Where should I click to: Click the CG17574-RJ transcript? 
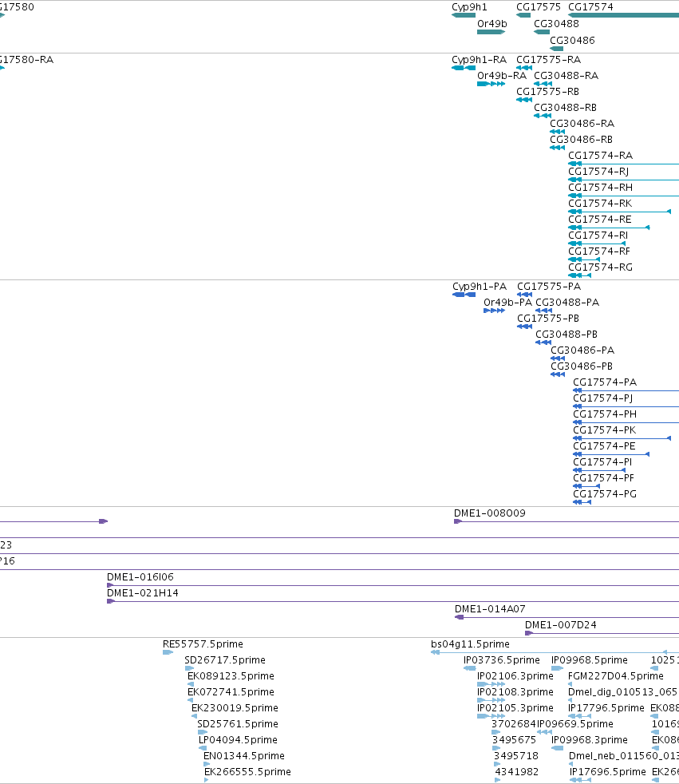click(623, 180)
